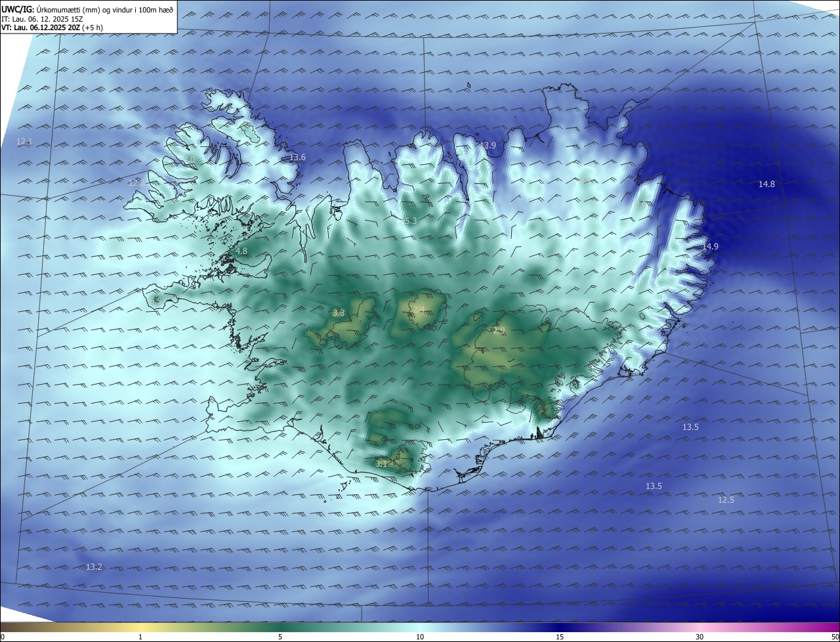Viewport: 840px width, 642px height.
Task: Click the 14.8 value over the ocean
Action: [766, 184]
